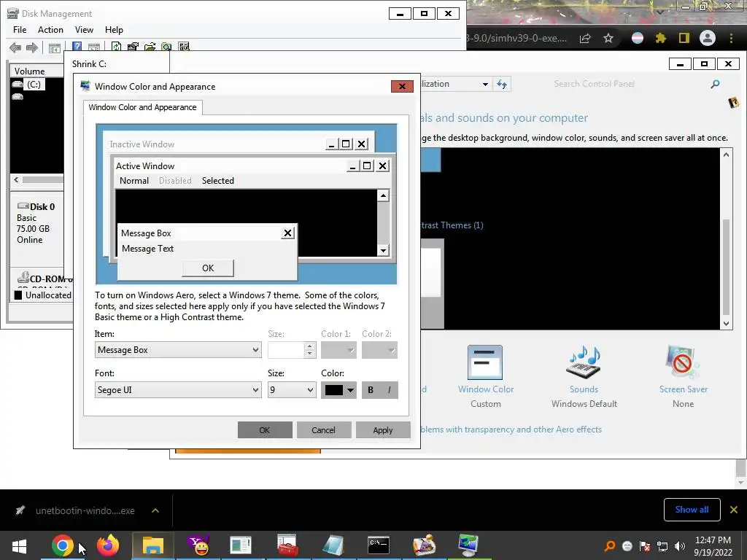Click the refresh arrows beside the address bar
This screenshot has width=747, height=560.
[502, 85]
